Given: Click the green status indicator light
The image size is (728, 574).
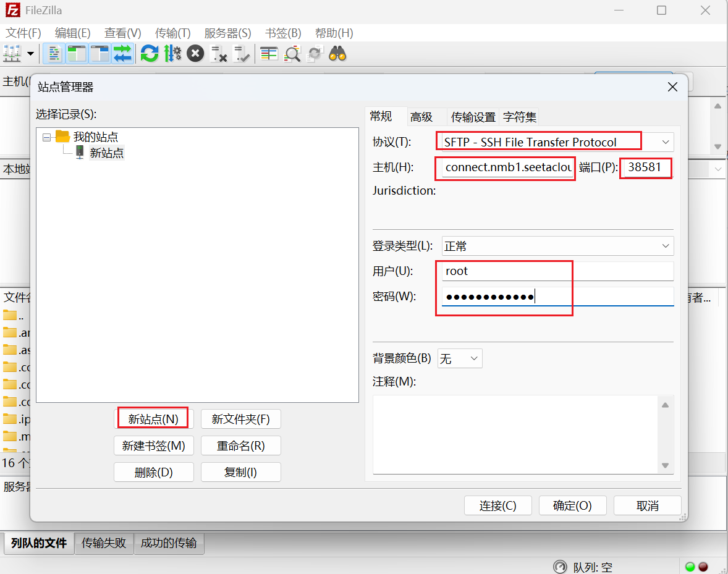Looking at the screenshot, I should [x=690, y=567].
